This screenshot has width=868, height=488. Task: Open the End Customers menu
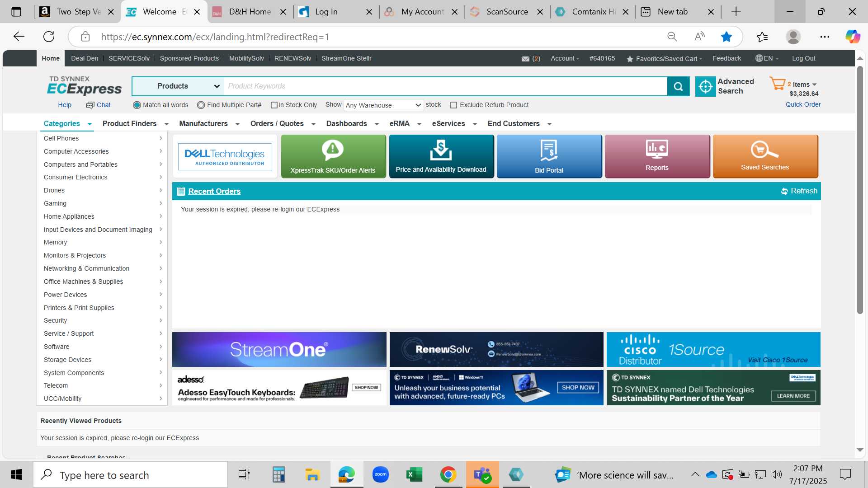click(519, 124)
